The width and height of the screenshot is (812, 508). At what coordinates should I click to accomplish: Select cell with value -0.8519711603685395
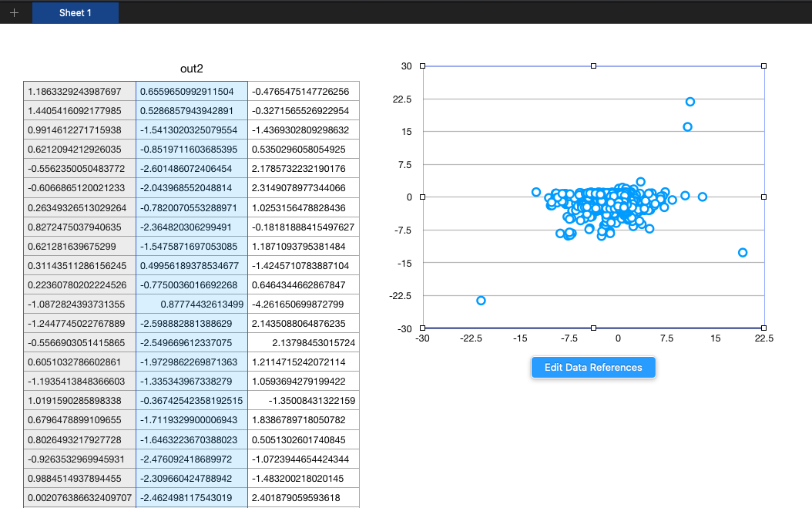click(x=192, y=150)
